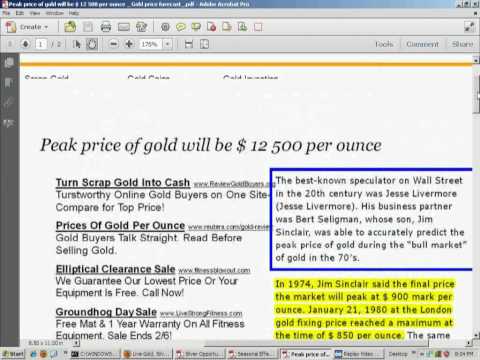Image resolution: width=480 pixels, height=360 pixels.
Task: Open the Tools pane
Action: pos(384,44)
